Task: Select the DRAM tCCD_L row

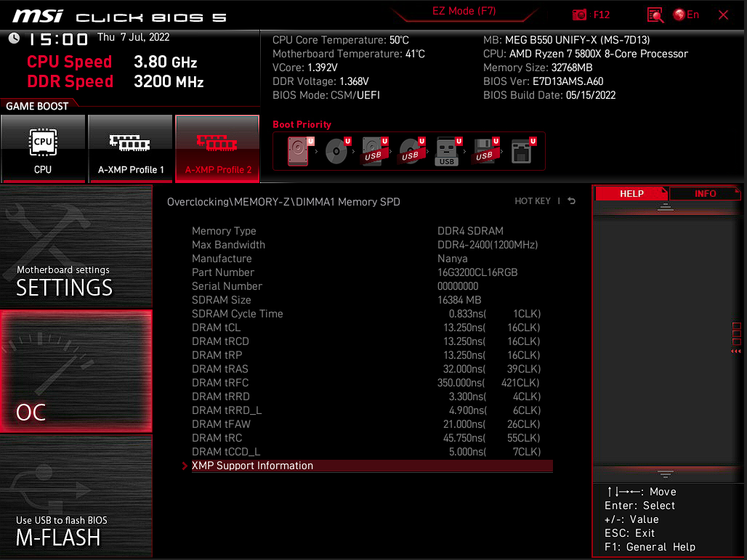Action: 372,452
